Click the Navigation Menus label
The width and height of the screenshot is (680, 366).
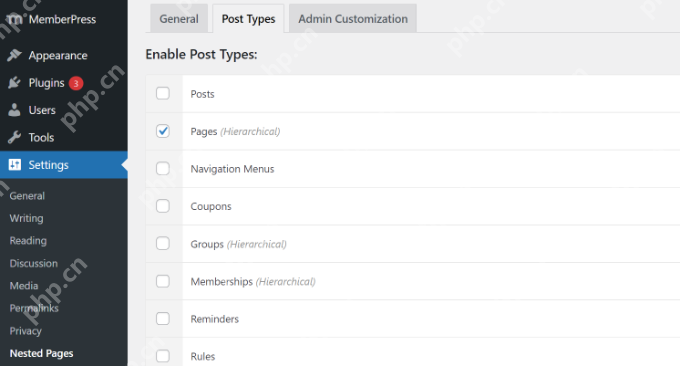click(232, 169)
